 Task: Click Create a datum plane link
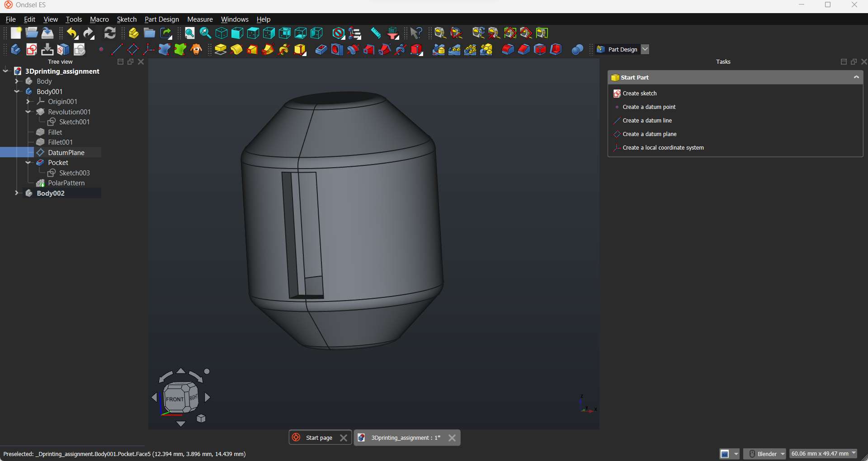(x=649, y=134)
